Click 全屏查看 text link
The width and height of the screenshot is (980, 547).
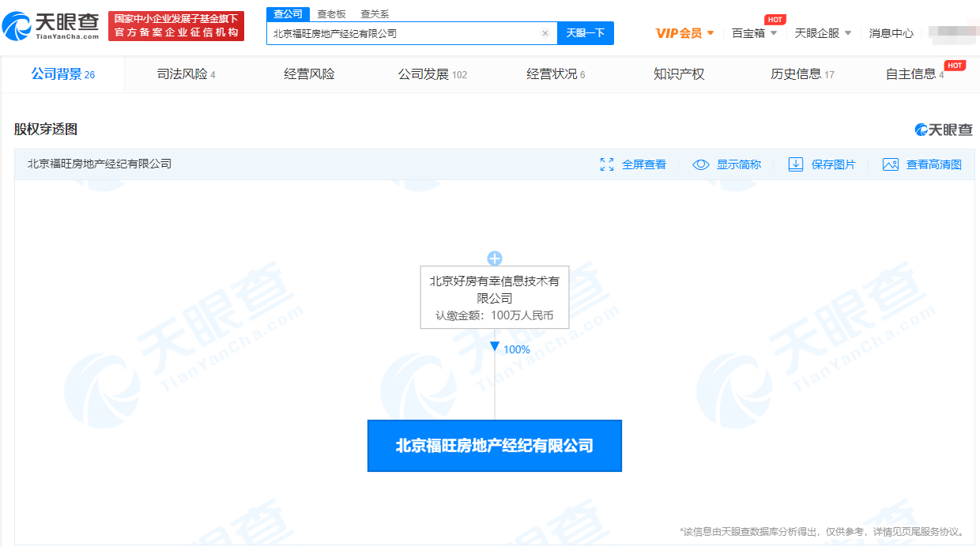pos(644,164)
